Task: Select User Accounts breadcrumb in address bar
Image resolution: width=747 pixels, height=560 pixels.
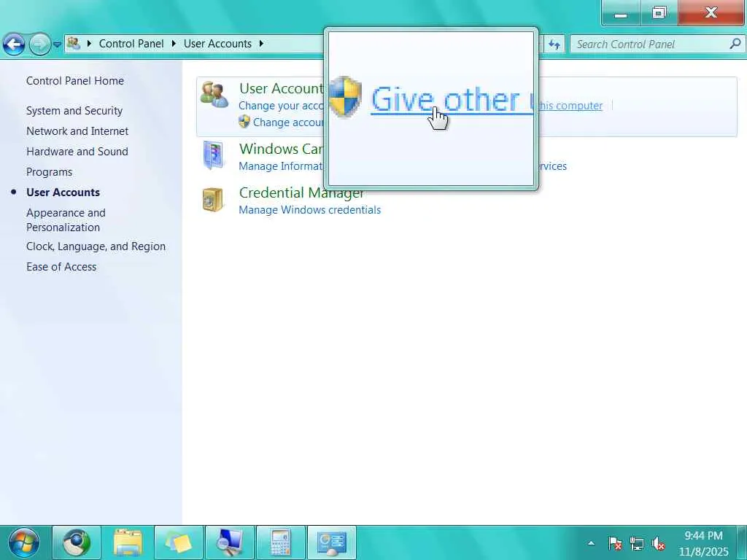Action: tap(217, 44)
